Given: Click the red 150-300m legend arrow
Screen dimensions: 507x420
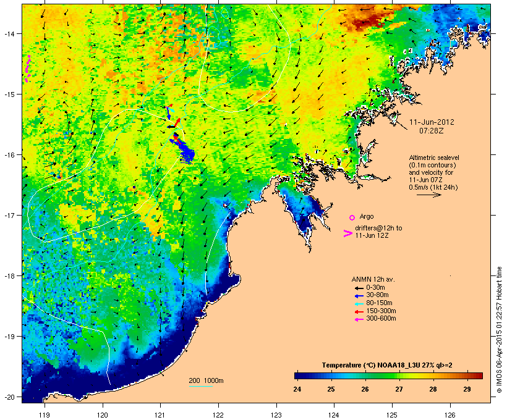Looking at the screenshot, I should pyautogui.click(x=359, y=311).
